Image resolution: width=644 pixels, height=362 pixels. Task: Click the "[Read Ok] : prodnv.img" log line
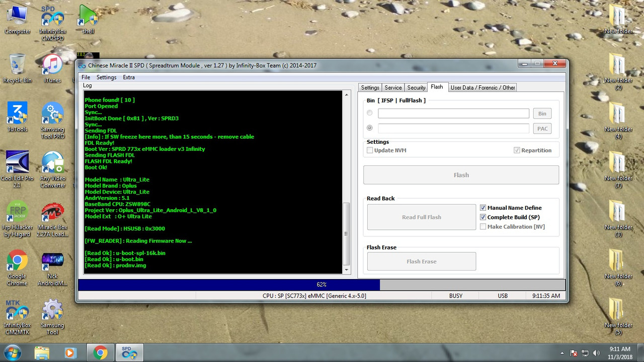tap(116, 265)
